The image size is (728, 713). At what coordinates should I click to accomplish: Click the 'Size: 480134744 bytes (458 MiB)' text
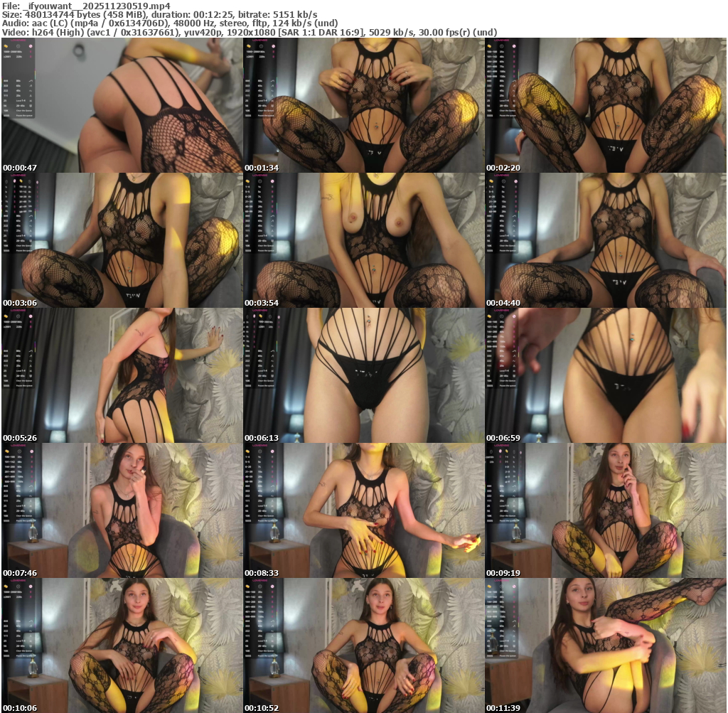coord(74,15)
